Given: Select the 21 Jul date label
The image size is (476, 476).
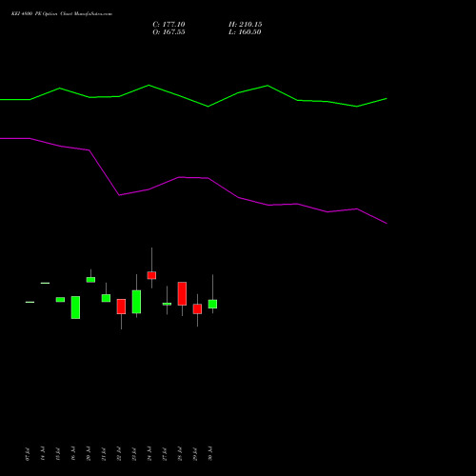Looking at the screenshot, I should (104, 454).
